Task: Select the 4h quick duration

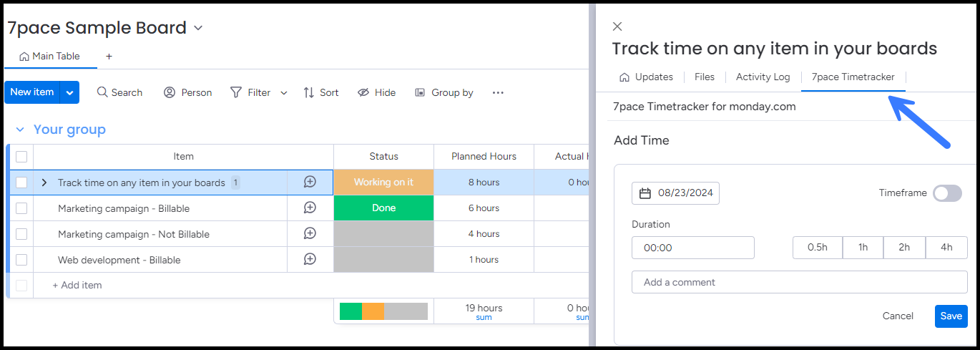Action: [946, 248]
